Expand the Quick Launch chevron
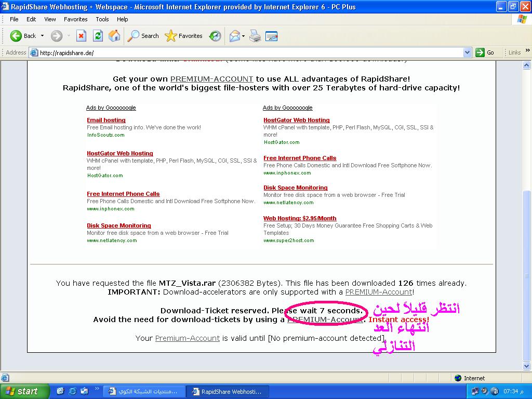The width and height of the screenshot is (532, 399). point(97,389)
